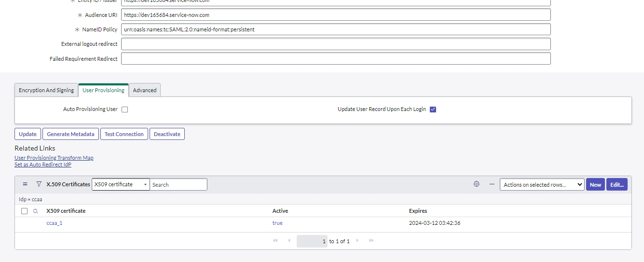Image resolution: width=644 pixels, height=262 pixels.
Task: Open the ccaa_1 certificate record link
Action: 55,223
